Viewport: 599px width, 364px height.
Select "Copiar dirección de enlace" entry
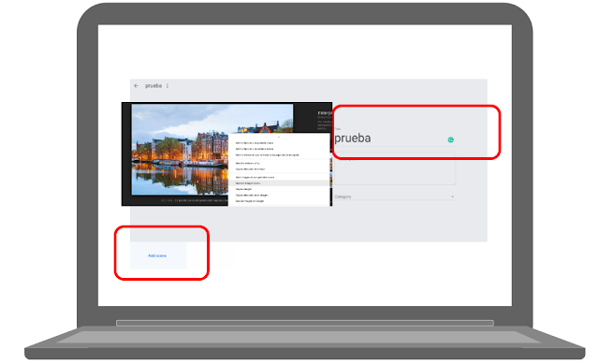250,168
